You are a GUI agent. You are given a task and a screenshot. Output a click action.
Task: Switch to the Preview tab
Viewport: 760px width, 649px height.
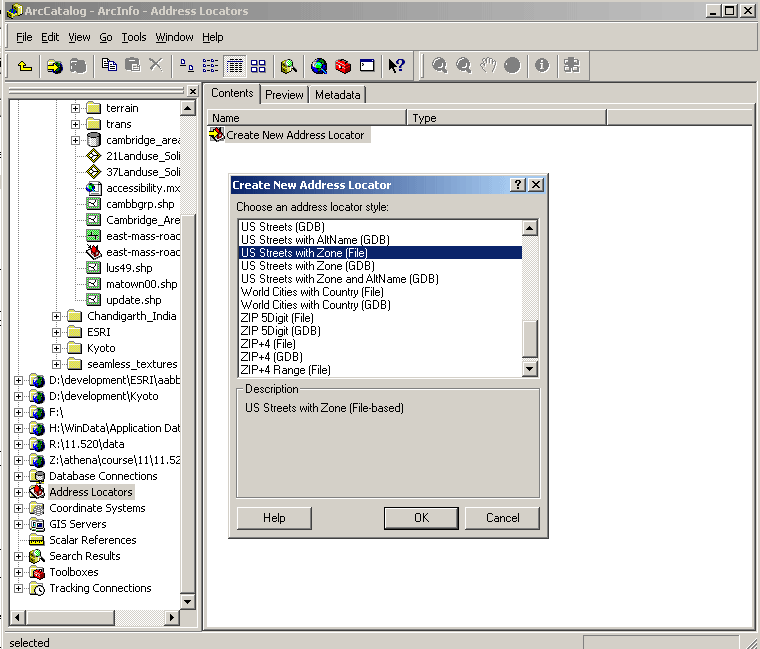pos(284,95)
